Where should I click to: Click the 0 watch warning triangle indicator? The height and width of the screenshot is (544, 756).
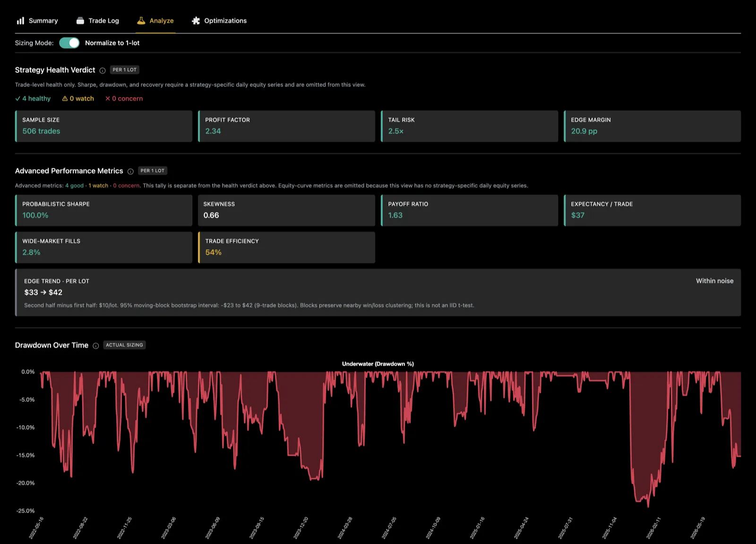coord(78,99)
